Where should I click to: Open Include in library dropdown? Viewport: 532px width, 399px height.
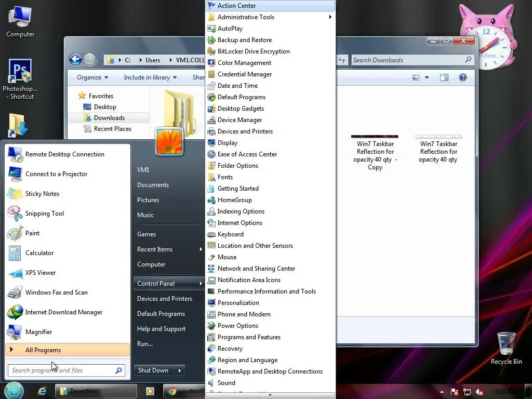pyautogui.click(x=150, y=77)
